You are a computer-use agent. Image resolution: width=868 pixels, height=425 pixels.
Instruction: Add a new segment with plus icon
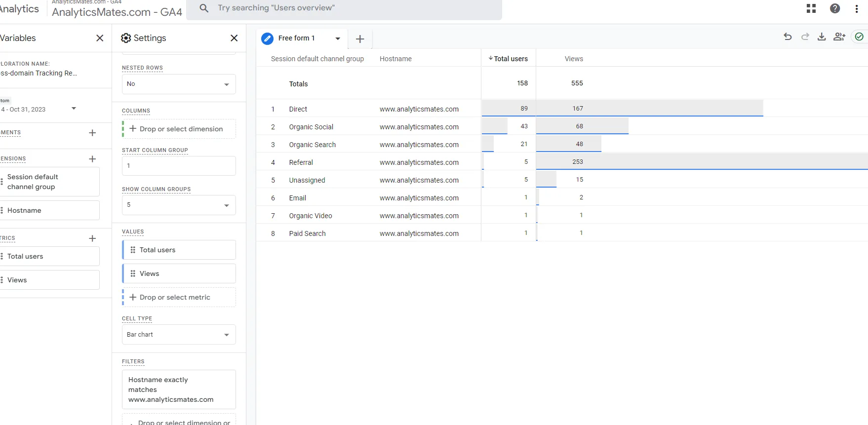tap(92, 133)
